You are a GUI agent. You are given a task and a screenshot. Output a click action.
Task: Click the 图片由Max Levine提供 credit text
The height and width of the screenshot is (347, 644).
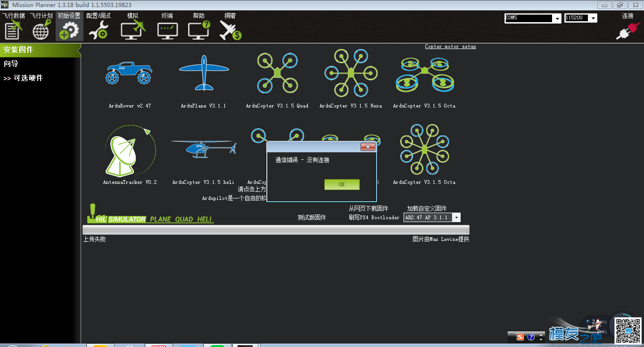tap(441, 239)
